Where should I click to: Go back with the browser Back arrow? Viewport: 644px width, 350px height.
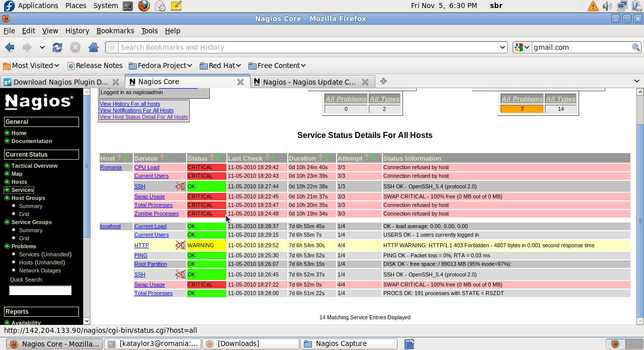pyautogui.click(x=10, y=47)
